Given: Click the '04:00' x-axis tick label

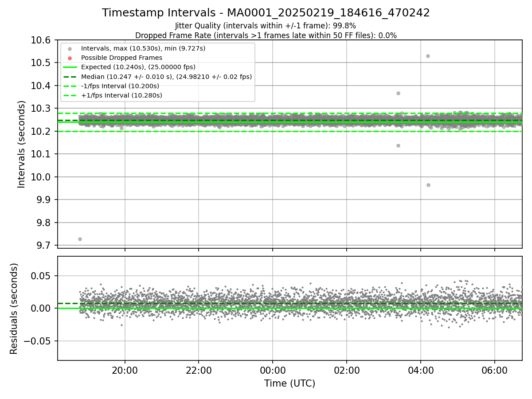Looking at the screenshot, I should click(421, 370).
